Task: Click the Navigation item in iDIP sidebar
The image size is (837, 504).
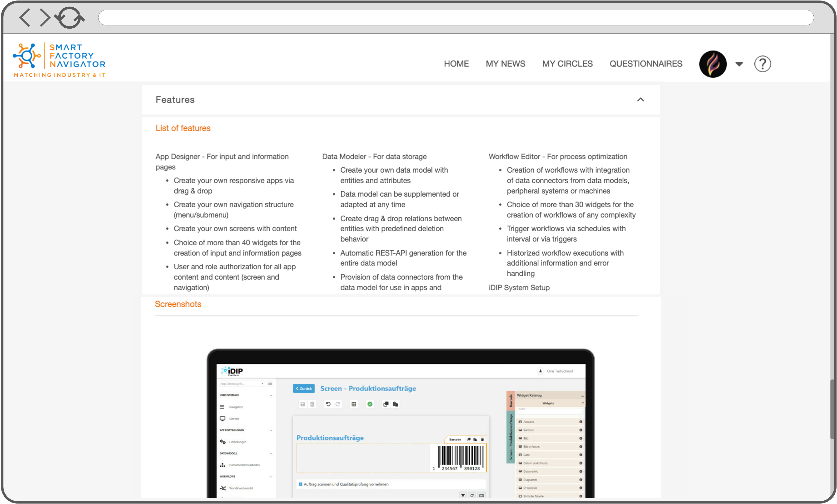Action: (x=236, y=407)
